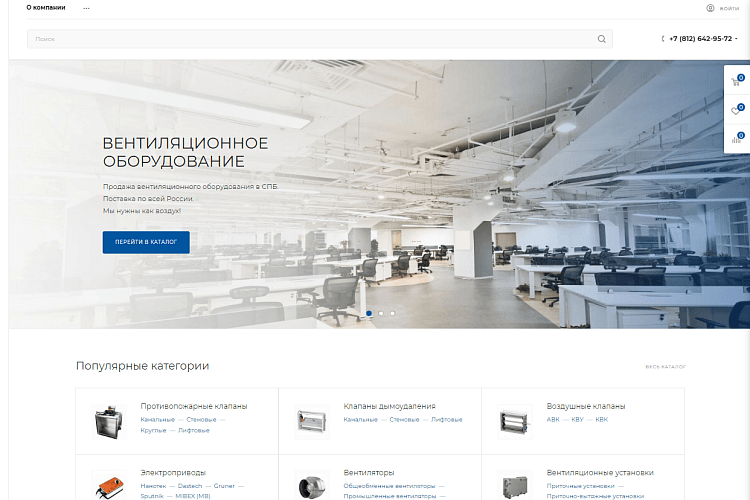Click the phone handset icon
Image resolution: width=750 pixels, height=500 pixels.
coord(663,39)
